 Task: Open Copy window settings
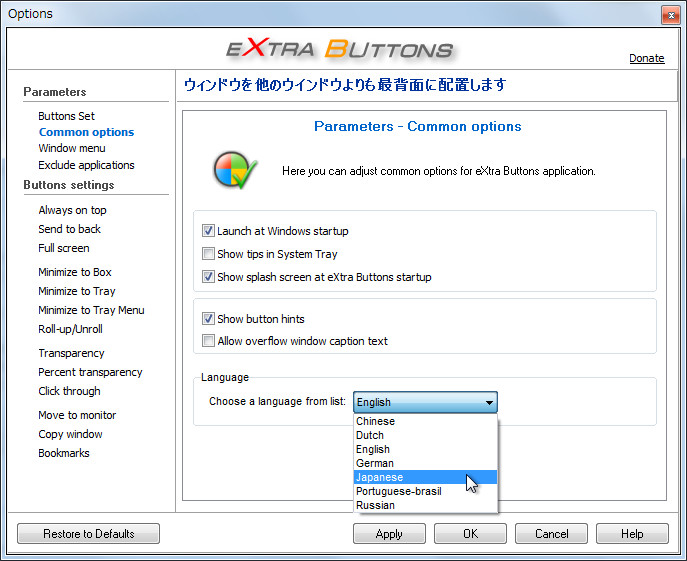(x=70, y=434)
